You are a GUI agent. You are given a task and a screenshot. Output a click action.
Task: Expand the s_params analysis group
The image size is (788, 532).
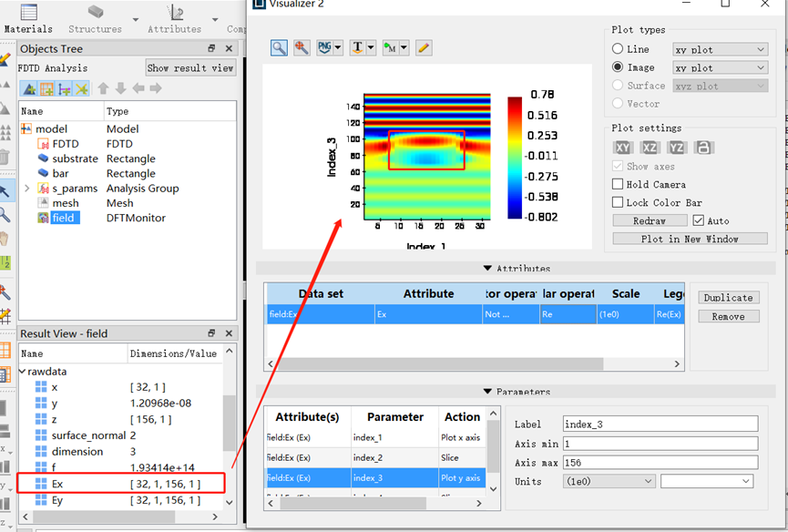point(27,189)
